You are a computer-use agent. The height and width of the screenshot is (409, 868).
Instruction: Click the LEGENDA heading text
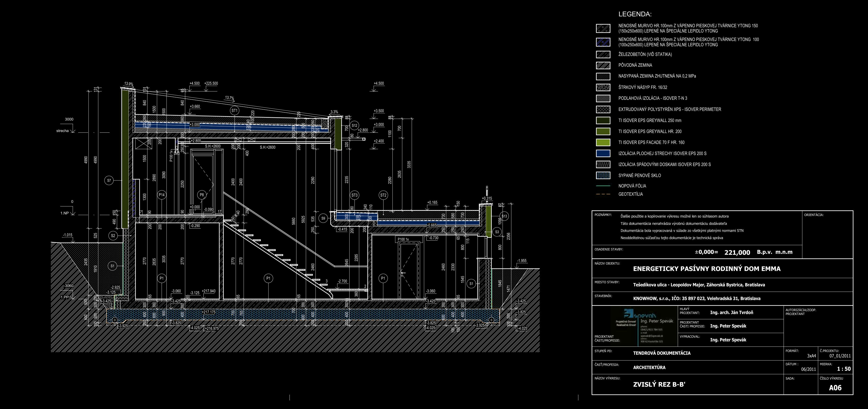[x=635, y=14]
